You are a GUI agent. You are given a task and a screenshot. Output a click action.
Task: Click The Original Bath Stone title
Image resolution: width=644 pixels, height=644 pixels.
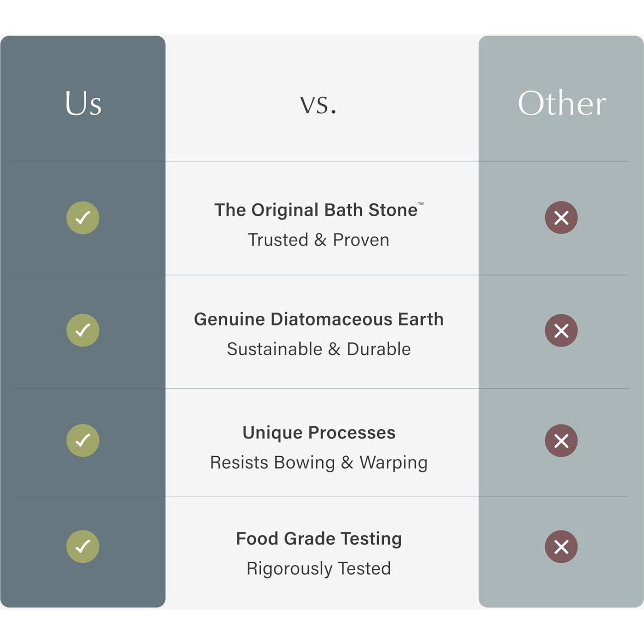coord(316,210)
